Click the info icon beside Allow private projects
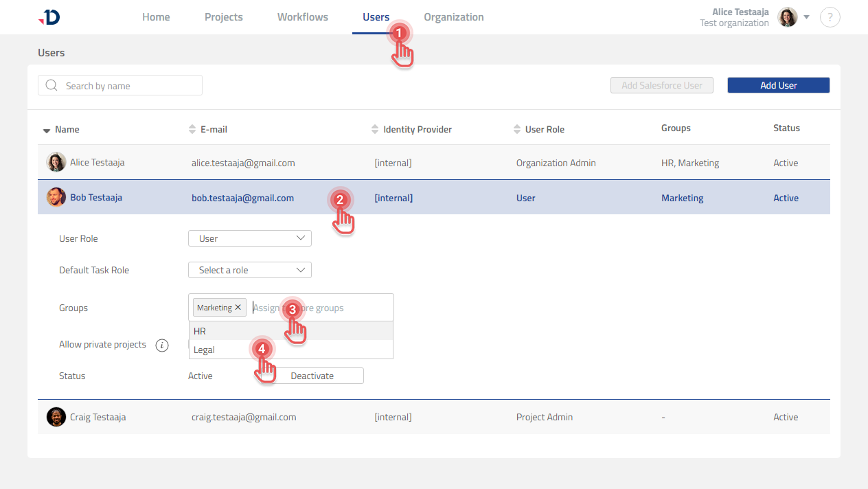 click(162, 345)
